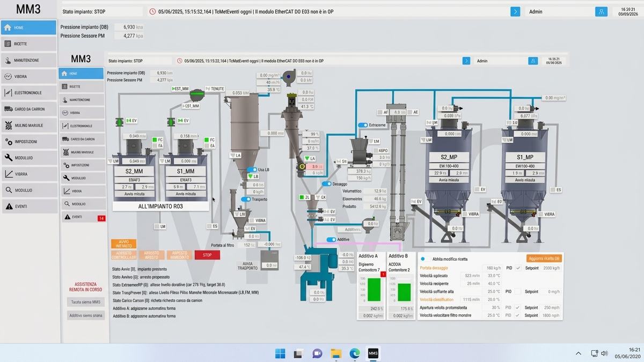The image size is (644, 362).
Task: Click the Additivo siems snana button
Action: click(86, 316)
